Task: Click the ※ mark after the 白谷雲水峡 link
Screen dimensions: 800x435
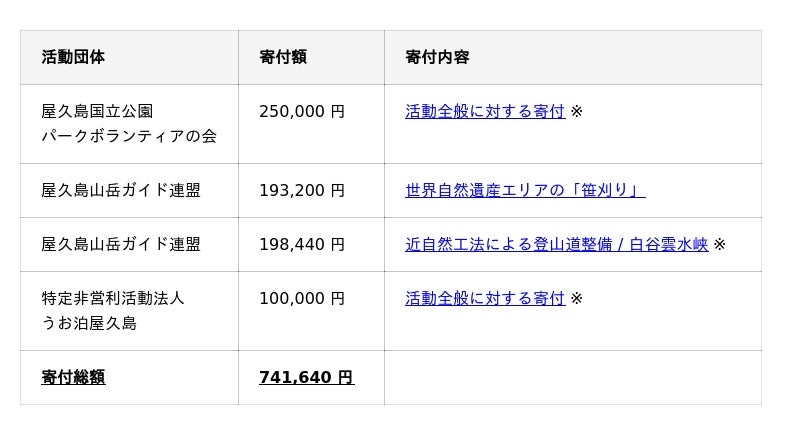Action: (x=719, y=244)
